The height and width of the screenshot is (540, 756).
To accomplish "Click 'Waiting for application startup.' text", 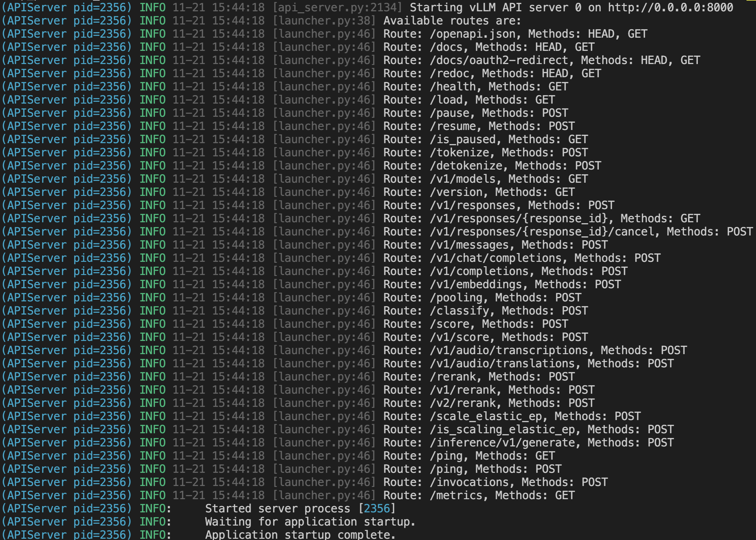I will click(310, 522).
